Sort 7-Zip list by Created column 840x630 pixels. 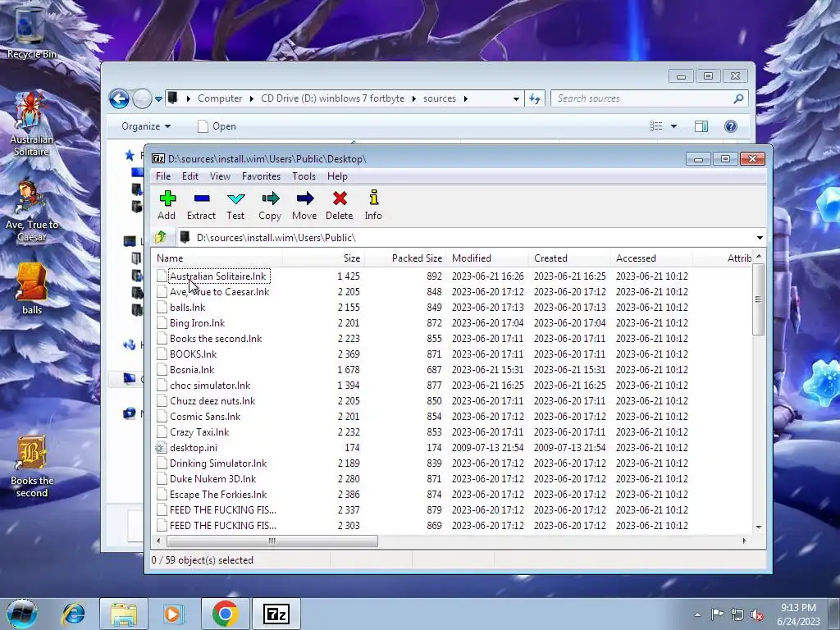tap(569, 258)
